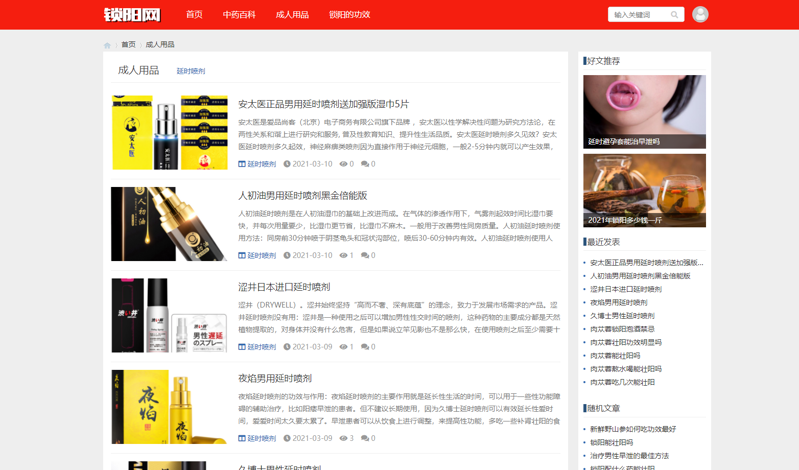Click the search magnifier icon in header

tap(674, 15)
